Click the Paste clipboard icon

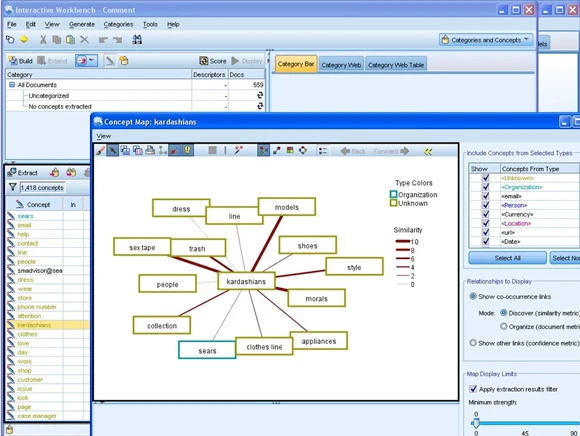point(70,40)
